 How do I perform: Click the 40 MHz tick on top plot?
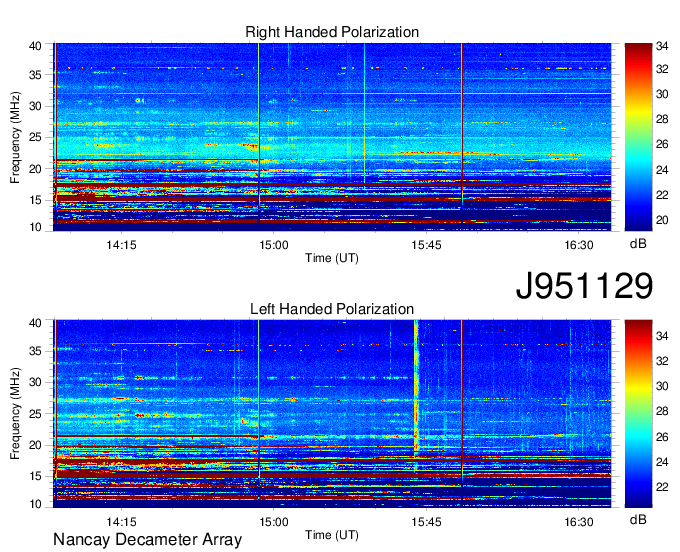[35, 46]
